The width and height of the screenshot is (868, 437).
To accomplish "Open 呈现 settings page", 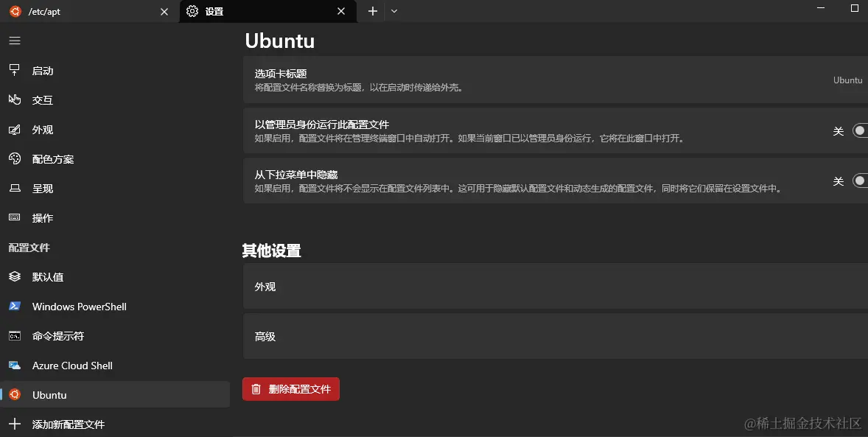I will (115, 189).
